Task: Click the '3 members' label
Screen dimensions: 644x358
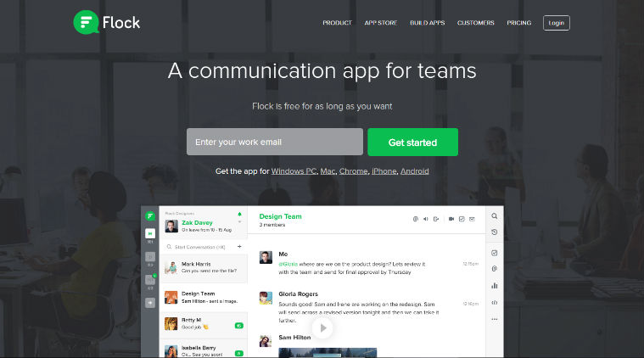Action: pos(272,225)
